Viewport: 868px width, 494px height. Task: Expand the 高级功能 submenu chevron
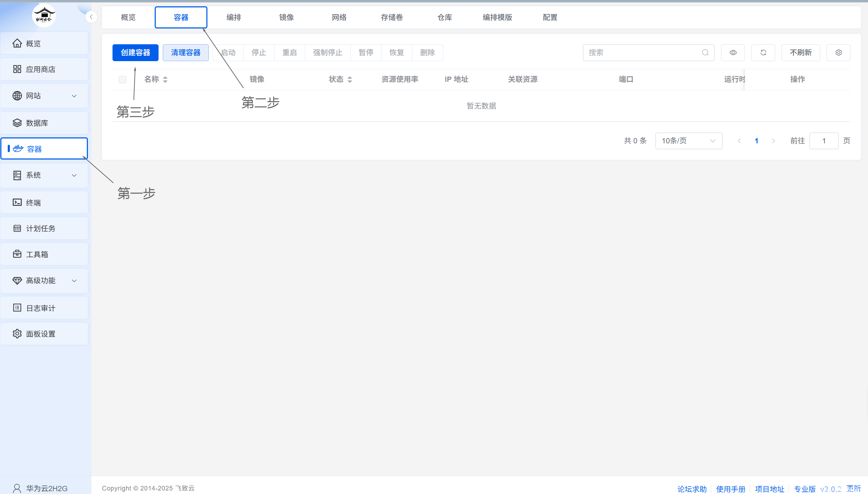pyautogui.click(x=74, y=281)
